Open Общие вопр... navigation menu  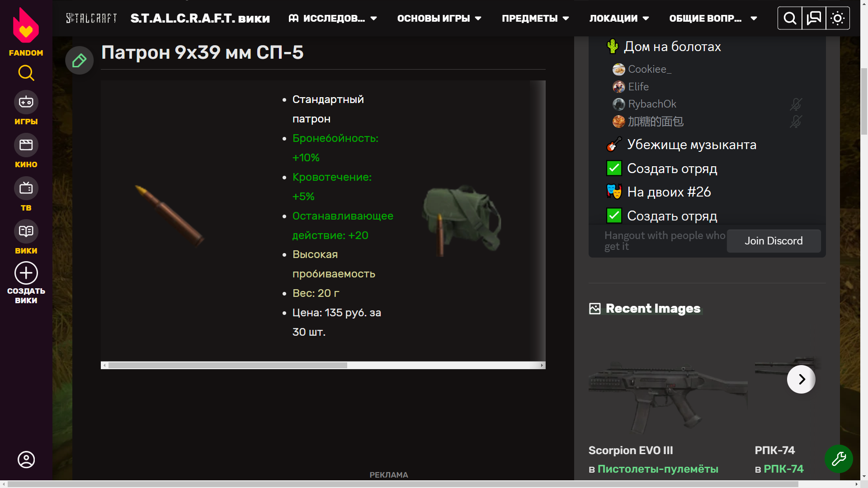click(713, 19)
